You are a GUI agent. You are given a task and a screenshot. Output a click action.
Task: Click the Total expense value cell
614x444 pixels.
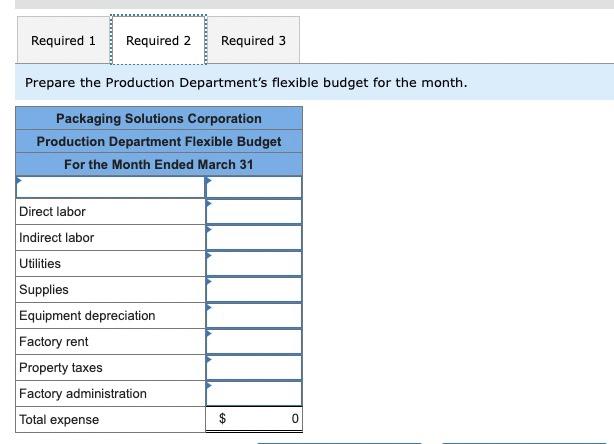(254, 420)
